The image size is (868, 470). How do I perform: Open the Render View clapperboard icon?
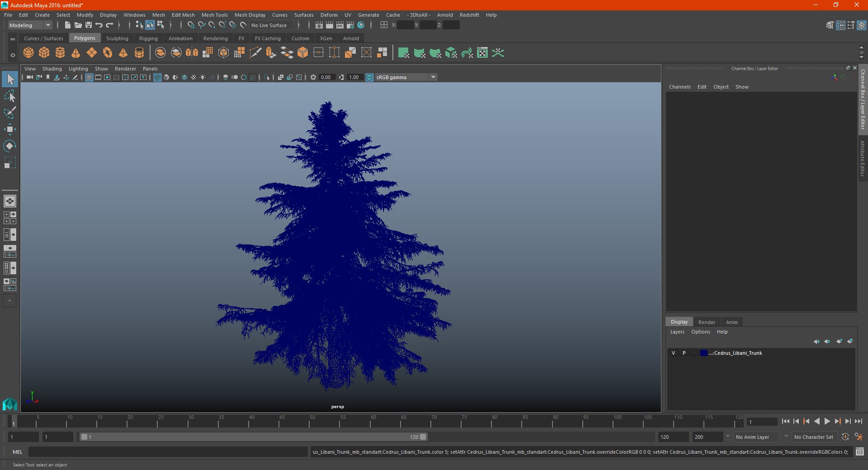[319, 25]
